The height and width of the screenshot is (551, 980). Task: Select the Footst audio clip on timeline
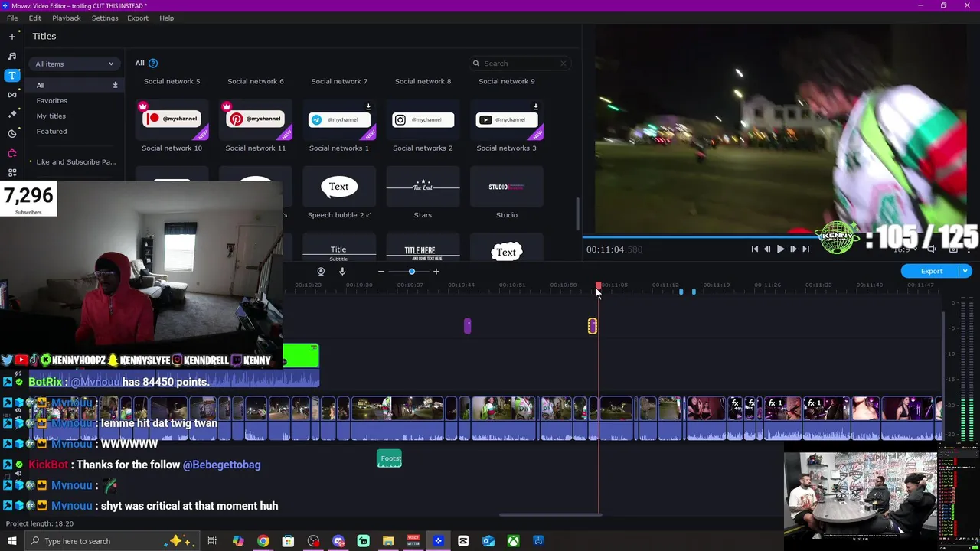390,459
